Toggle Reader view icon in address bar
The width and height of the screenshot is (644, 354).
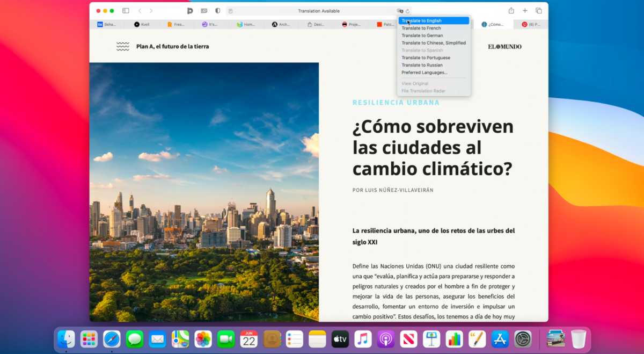[x=231, y=11]
